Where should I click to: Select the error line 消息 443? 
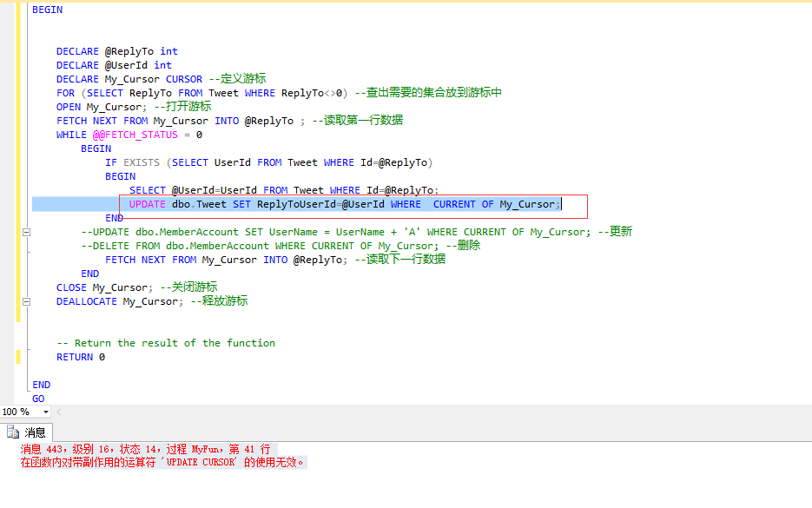(145, 449)
